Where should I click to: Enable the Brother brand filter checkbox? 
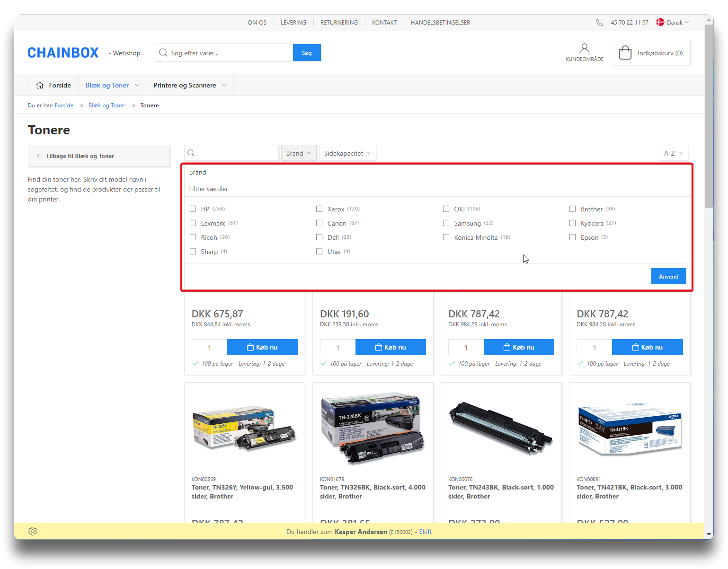[573, 209]
